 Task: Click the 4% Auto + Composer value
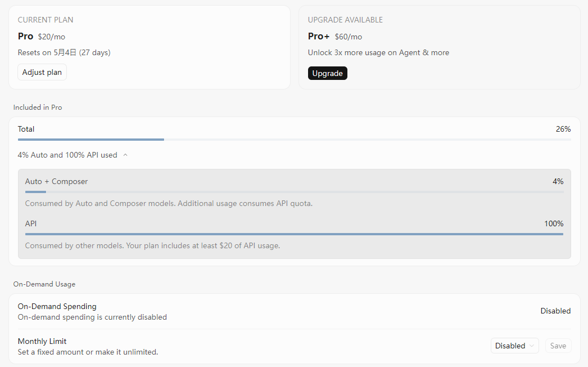coord(558,181)
